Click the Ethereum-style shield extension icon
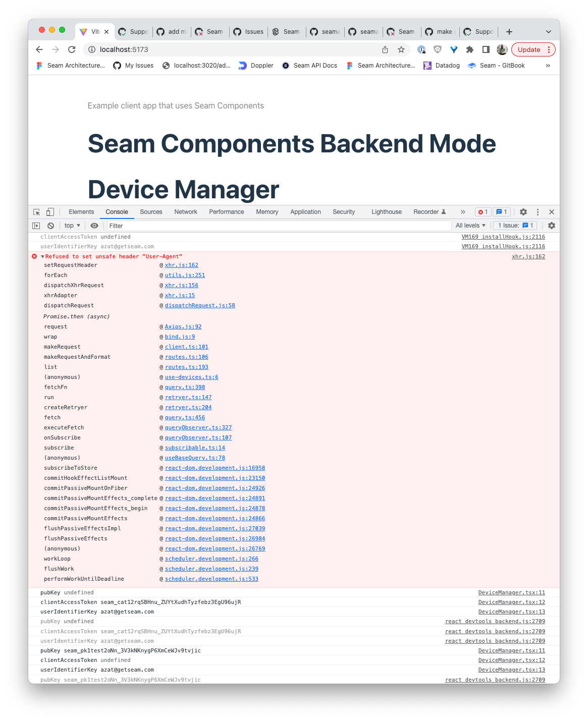 (x=438, y=49)
